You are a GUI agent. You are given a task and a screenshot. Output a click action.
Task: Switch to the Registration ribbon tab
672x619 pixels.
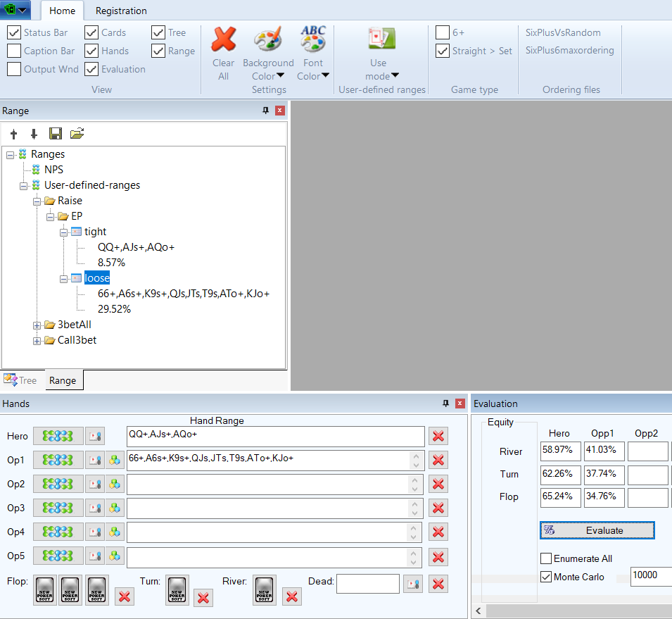[x=121, y=11]
